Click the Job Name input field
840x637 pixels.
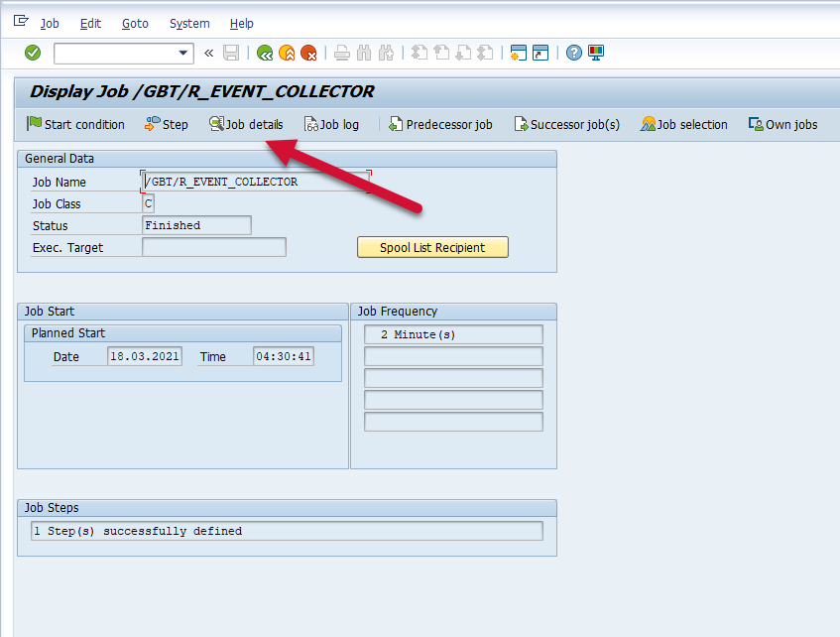(256, 182)
